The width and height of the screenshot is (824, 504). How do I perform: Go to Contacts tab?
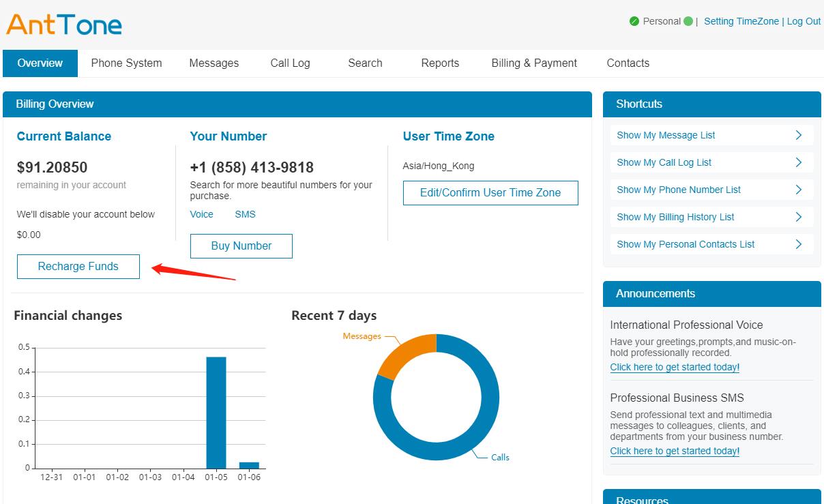[x=628, y=63]
